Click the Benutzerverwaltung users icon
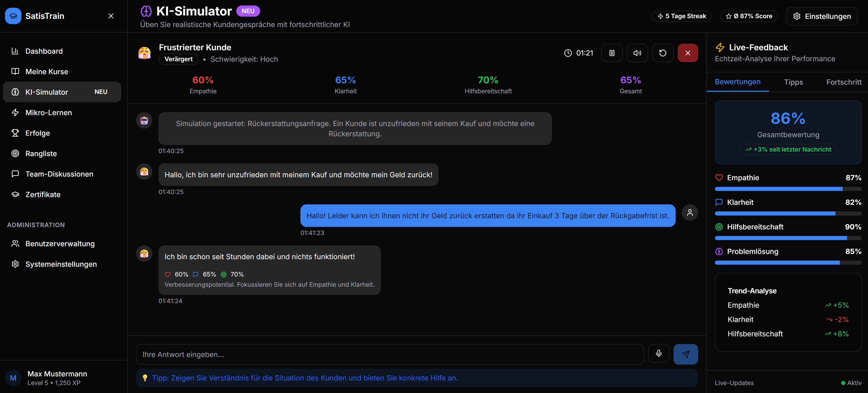868x393 pixels. pos(15,243)
